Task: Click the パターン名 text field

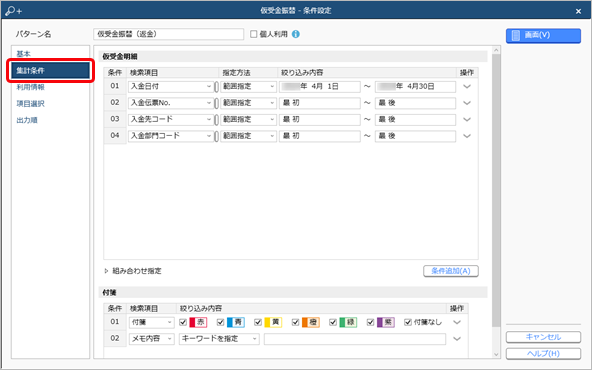Action: (168, 34)
